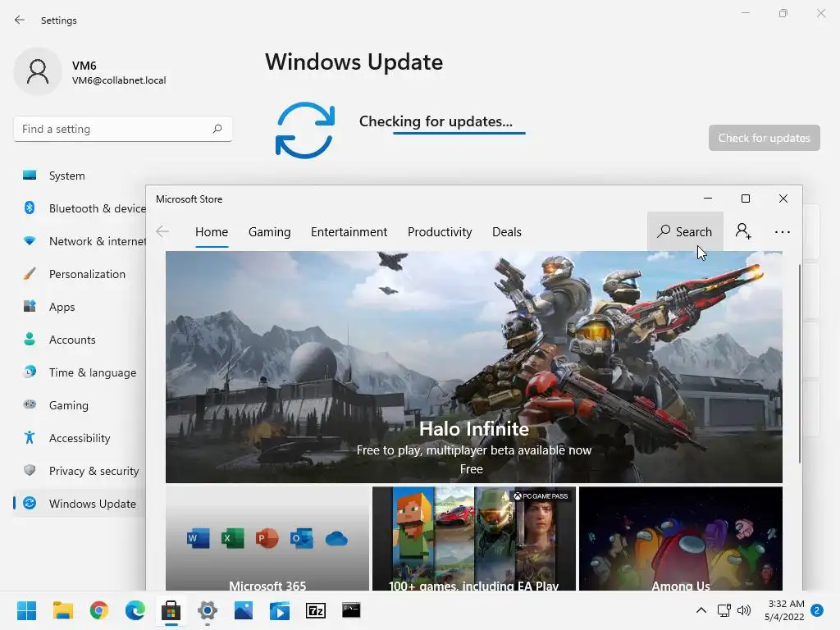Click the Checking for updates progress bar
The width and height of the screenshot is (840, 630).
coord(459,133)
